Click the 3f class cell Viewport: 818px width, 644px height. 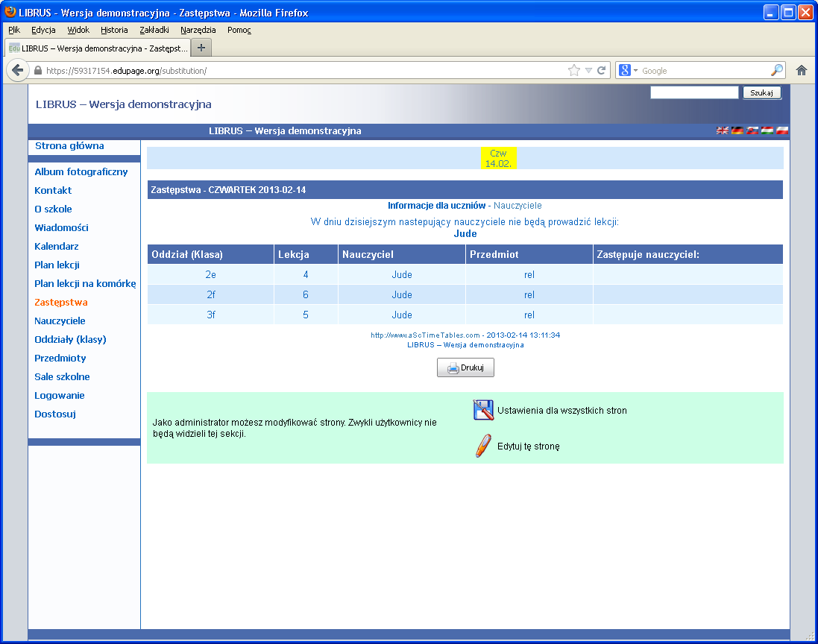click(211, 315)
